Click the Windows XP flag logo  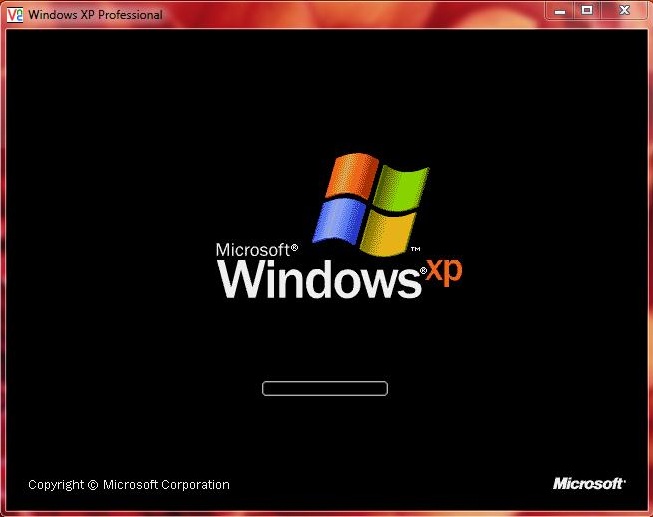click(371, 204)
